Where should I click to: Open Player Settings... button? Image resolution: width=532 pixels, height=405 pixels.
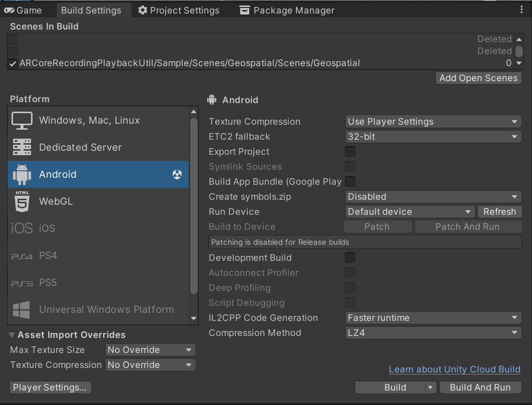50,387
